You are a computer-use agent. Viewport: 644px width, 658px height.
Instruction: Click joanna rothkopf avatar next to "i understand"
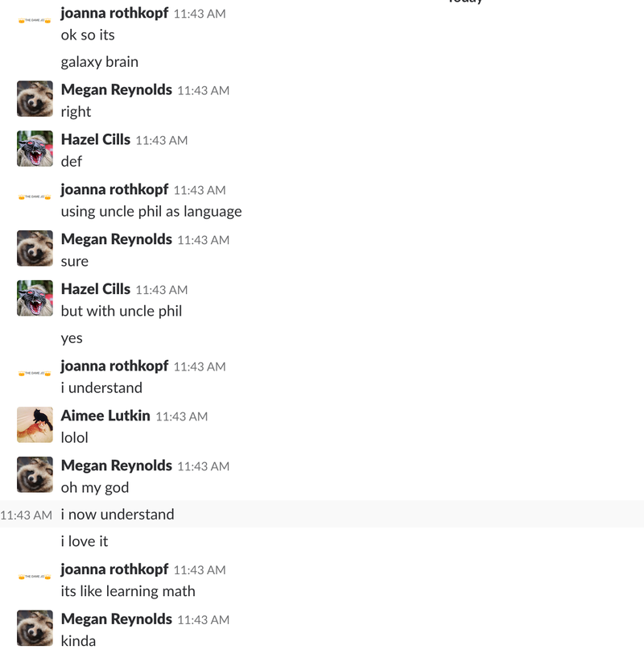tap(35, 374)
